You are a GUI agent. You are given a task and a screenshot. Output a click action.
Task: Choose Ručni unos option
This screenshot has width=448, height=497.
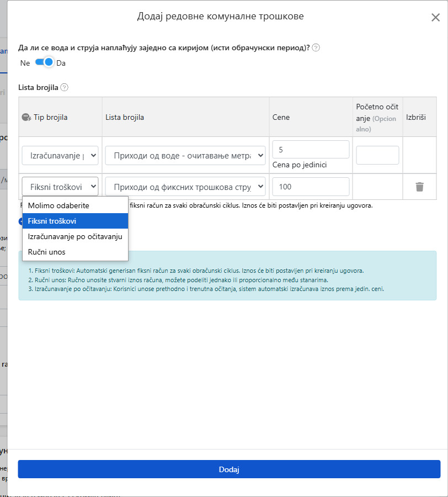[76, 252]
